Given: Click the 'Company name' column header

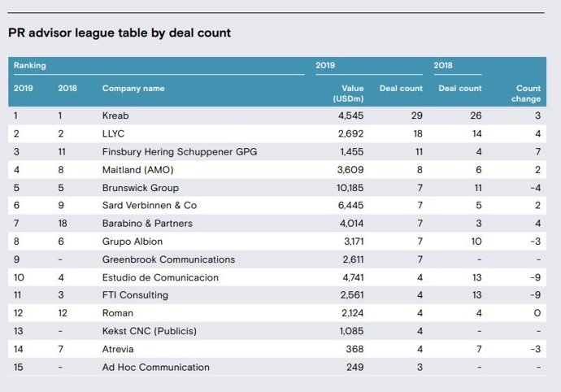Looking at the screenshot, I should pos(133,89).
